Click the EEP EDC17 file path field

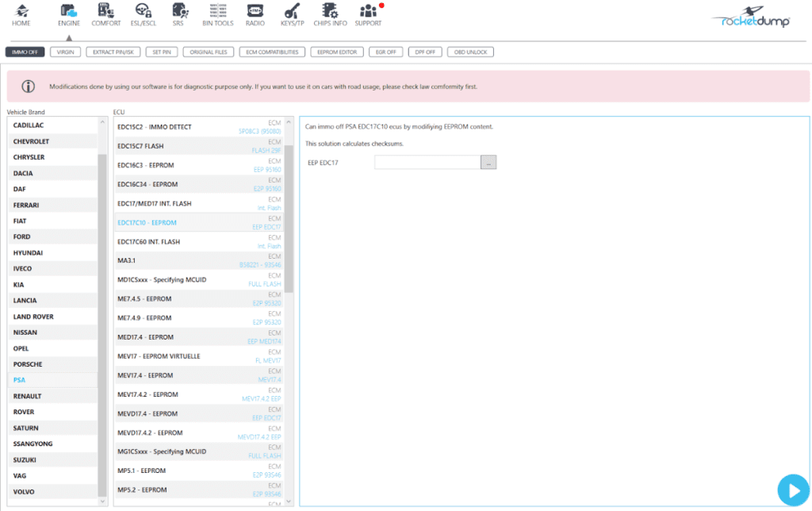[x=427, y=162]
